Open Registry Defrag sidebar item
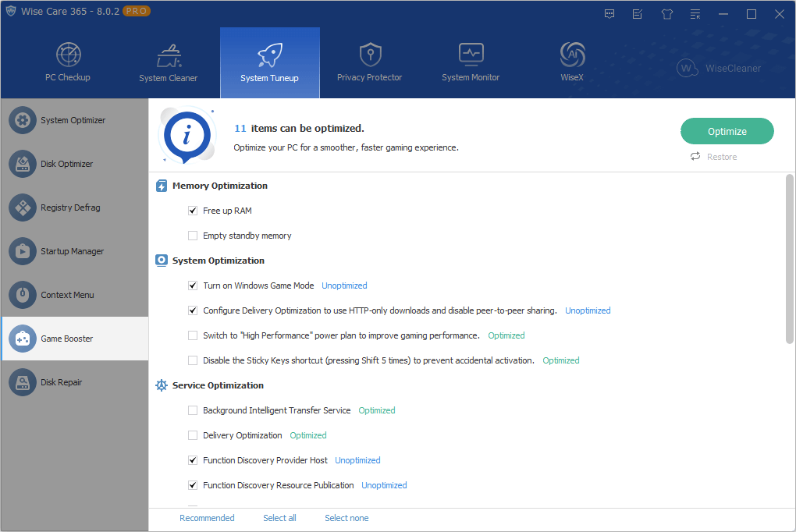 (75, 207)
